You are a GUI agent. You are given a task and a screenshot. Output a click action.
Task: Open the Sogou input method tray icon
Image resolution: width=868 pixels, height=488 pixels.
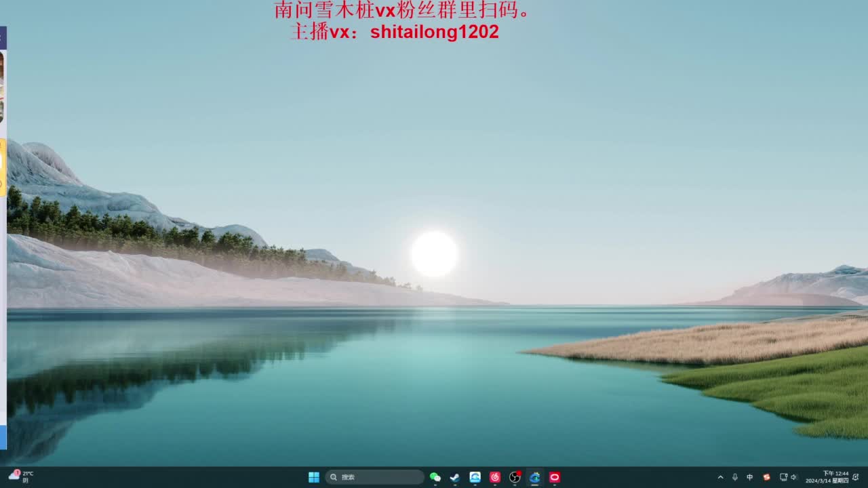click(x=766, y=477)
